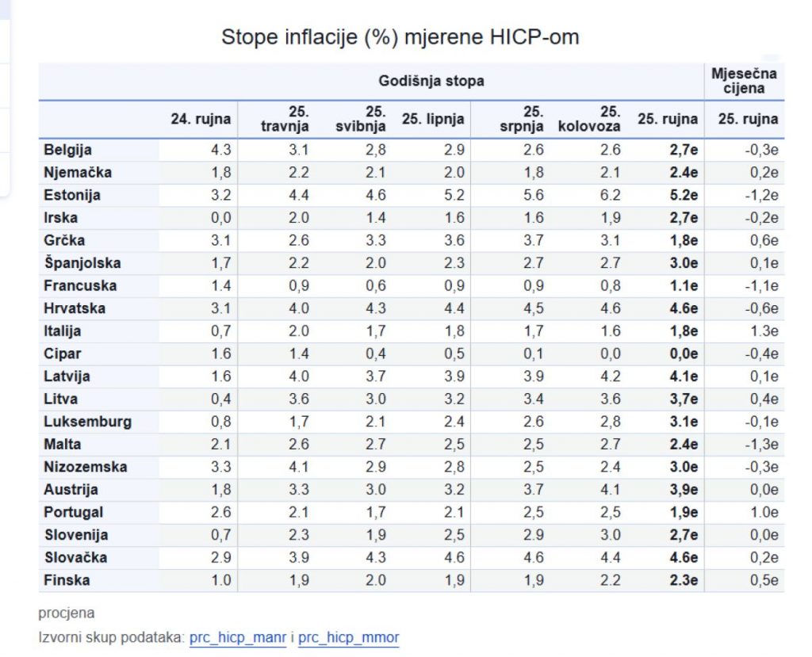Select the Belgija row label
The height and width of the screenshot is (657, 812).
(x=68, y=150)
